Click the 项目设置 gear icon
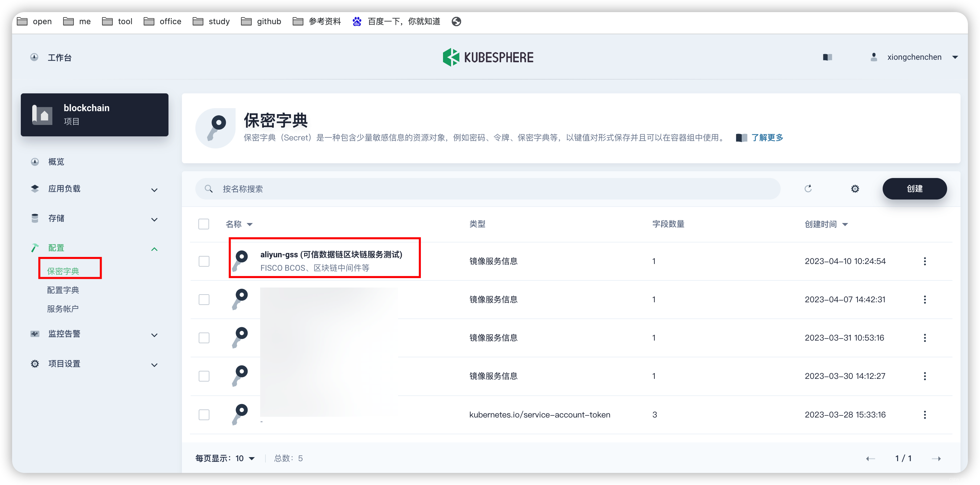Image resolution: width=980 pixels, height=485 pixels. click(35, 363)
